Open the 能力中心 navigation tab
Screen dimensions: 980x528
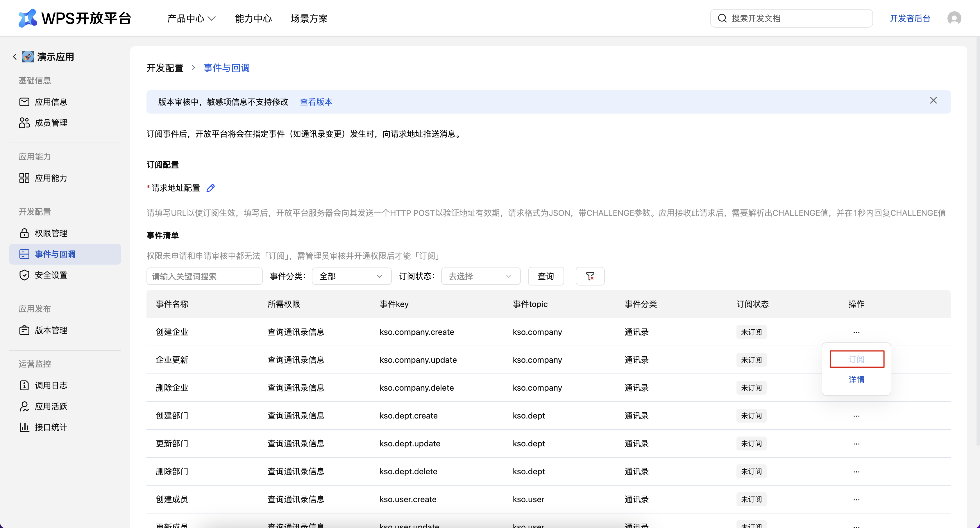(x=253, y=18)
